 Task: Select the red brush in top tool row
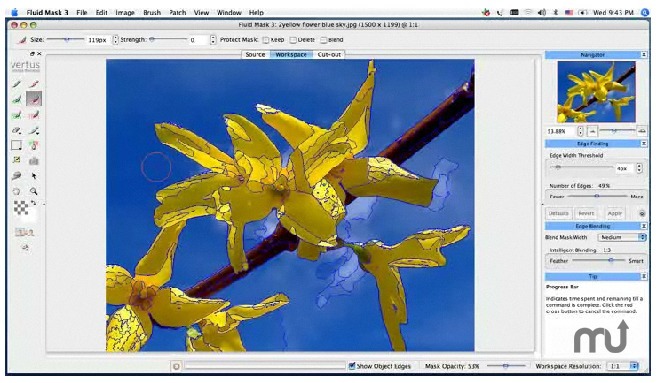coord(34,84)
